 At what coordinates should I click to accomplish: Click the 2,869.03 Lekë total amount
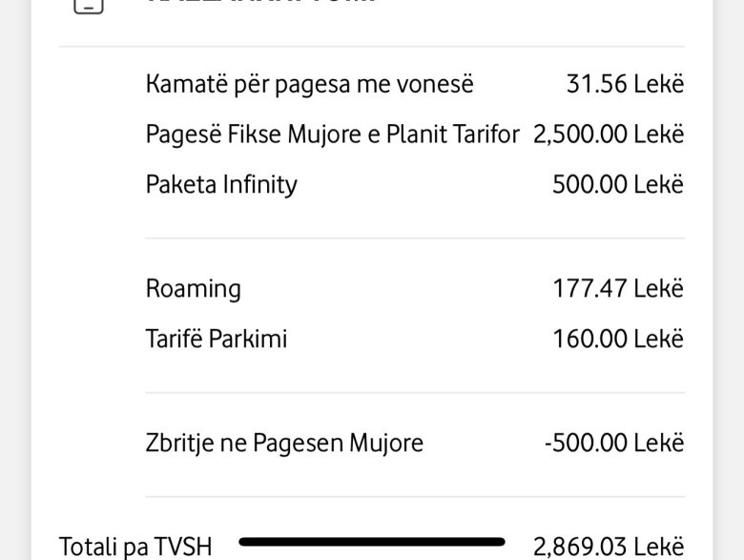609,547
